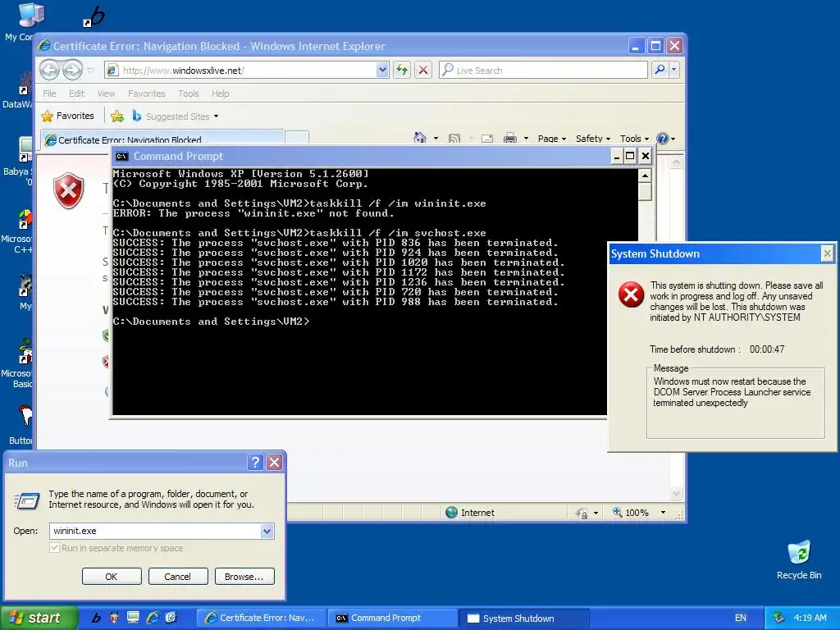
Task: Open the Tools toolbar dropdown
Action: [x=634, y=139]
